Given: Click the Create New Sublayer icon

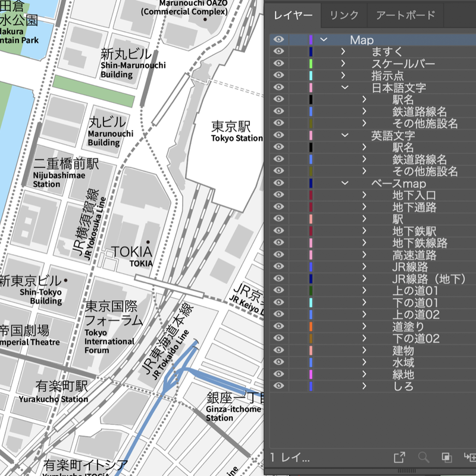Looking at the screenshot, I should [x=470, y=457].
